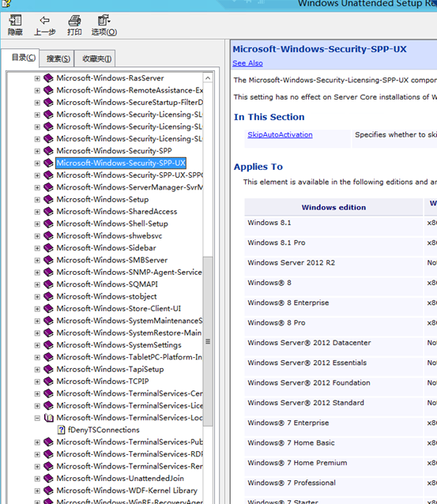Click the Windows® 8 Enterprise cell

(x=333, y=306)
